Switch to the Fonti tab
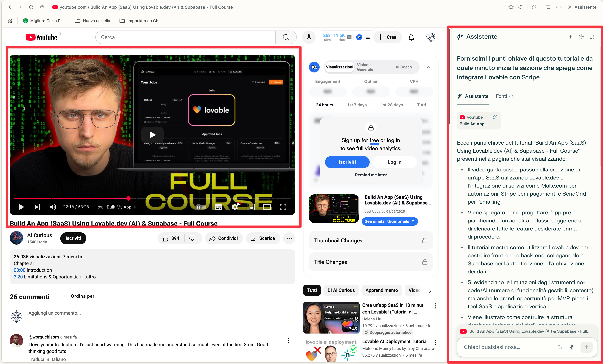The image size is (603, 364). click(x=504, y=96)
